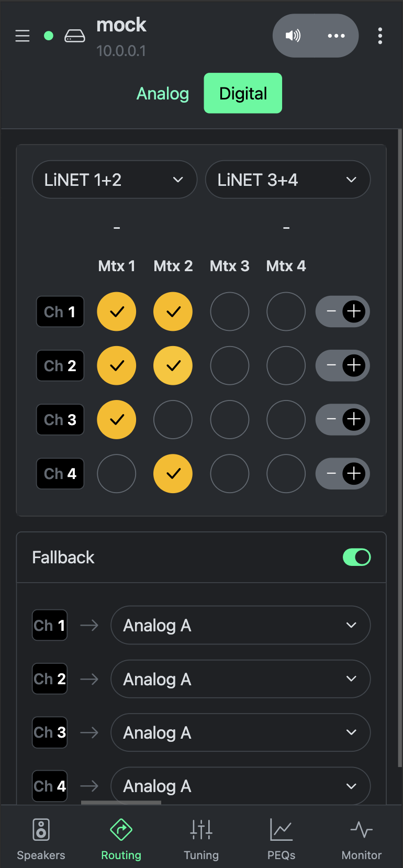Screen dimensions: 403x868
Task: Open Ch 1 fallback source dropdown
Action: tap(240, 625)
